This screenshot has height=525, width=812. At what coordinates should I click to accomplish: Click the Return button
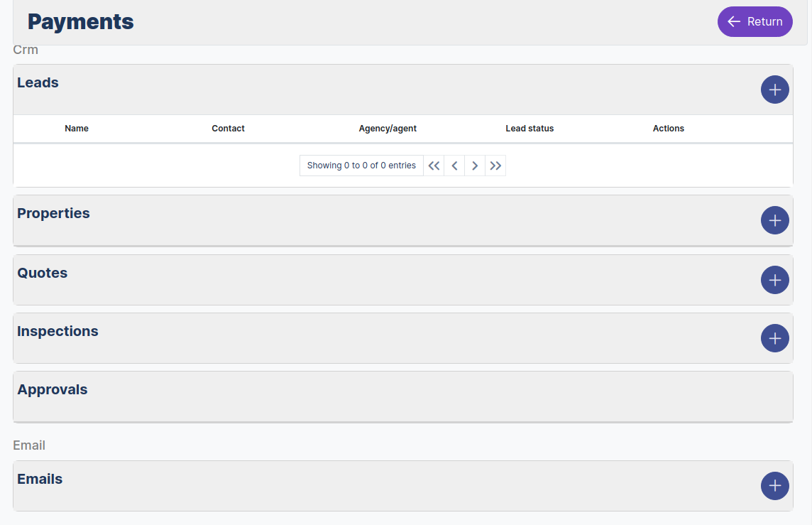click(x=755, y=21)
